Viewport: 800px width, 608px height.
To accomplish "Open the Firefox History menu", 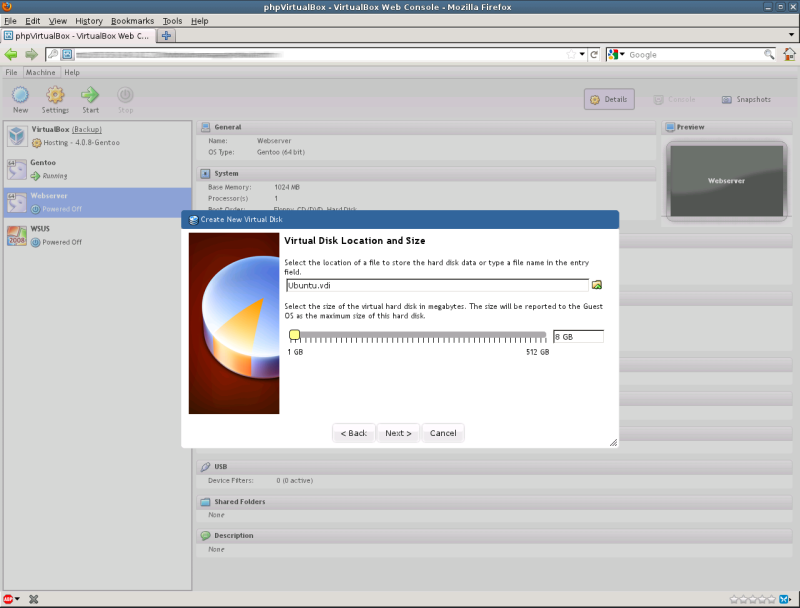I will pos(89,21).
